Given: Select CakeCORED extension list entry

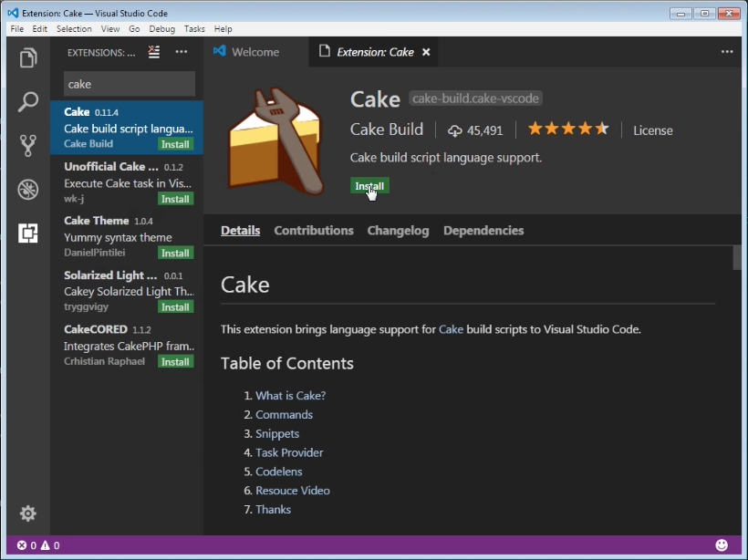Looking at the screenshot, I should [127, 346].
